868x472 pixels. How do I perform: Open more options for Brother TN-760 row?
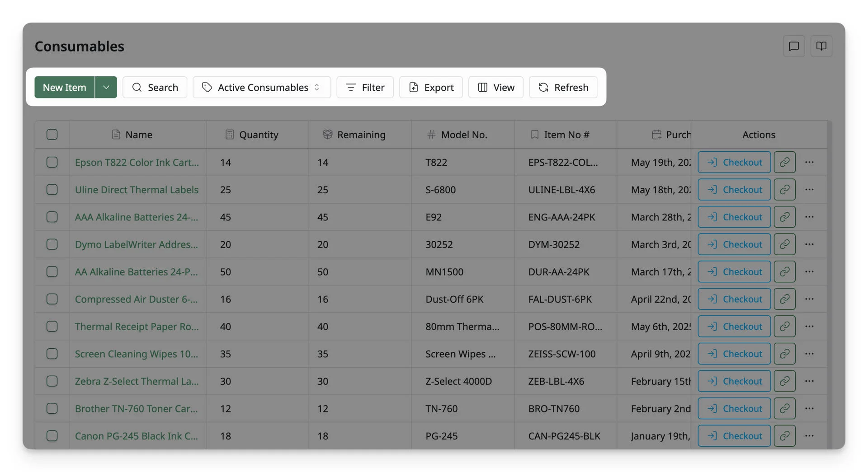coord(809,408)
